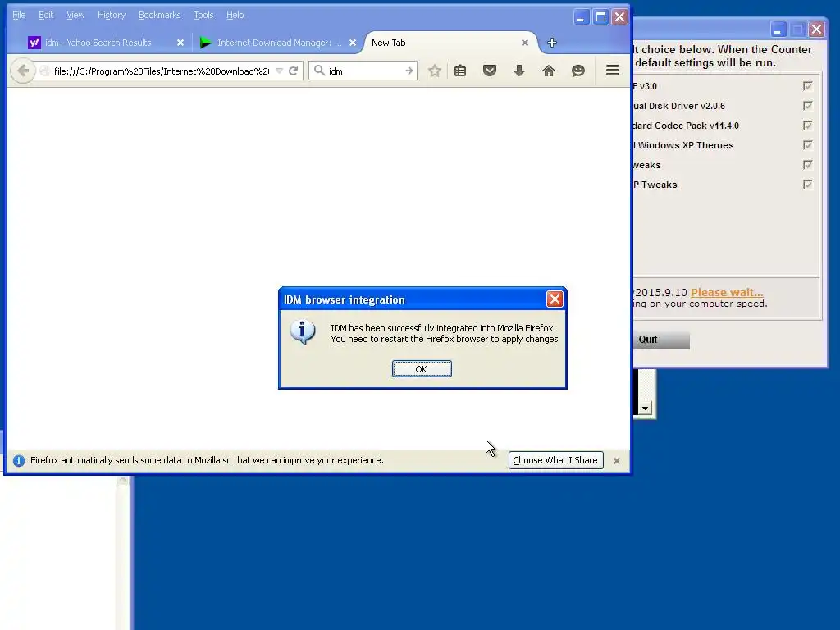Minimize the installer window

(x=778, y=30)
